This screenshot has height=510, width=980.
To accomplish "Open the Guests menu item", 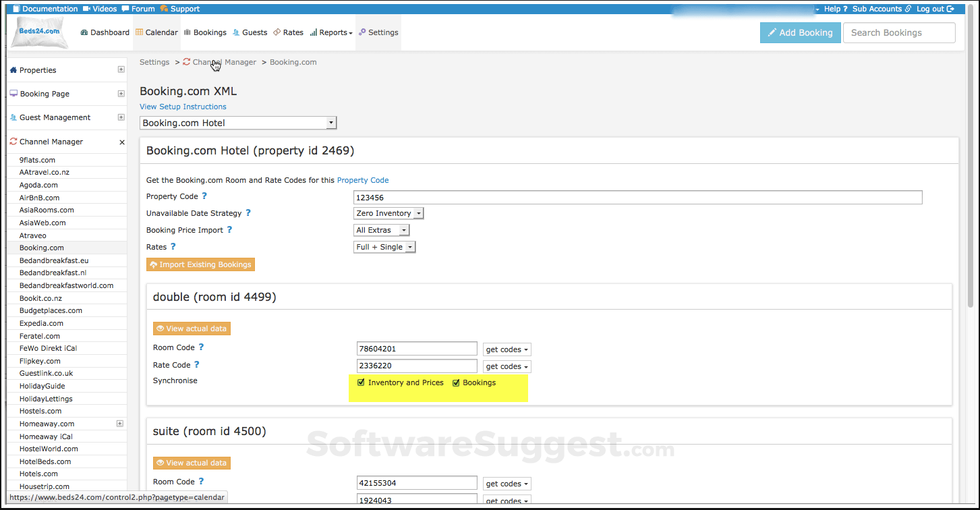I will (250, 32).
